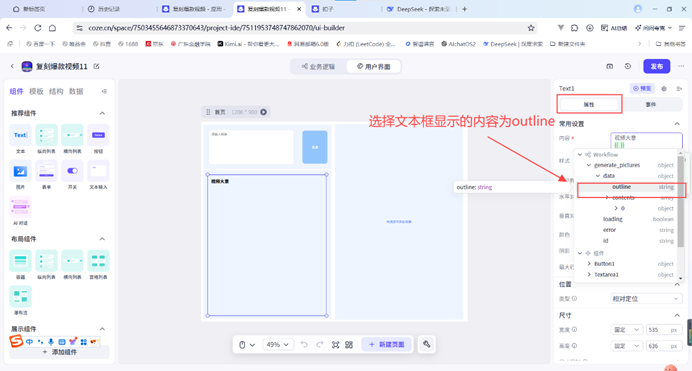Open the wrench tool in bottom toolbar
Screen dimensions: 692x371
click(x=427, y=344)
